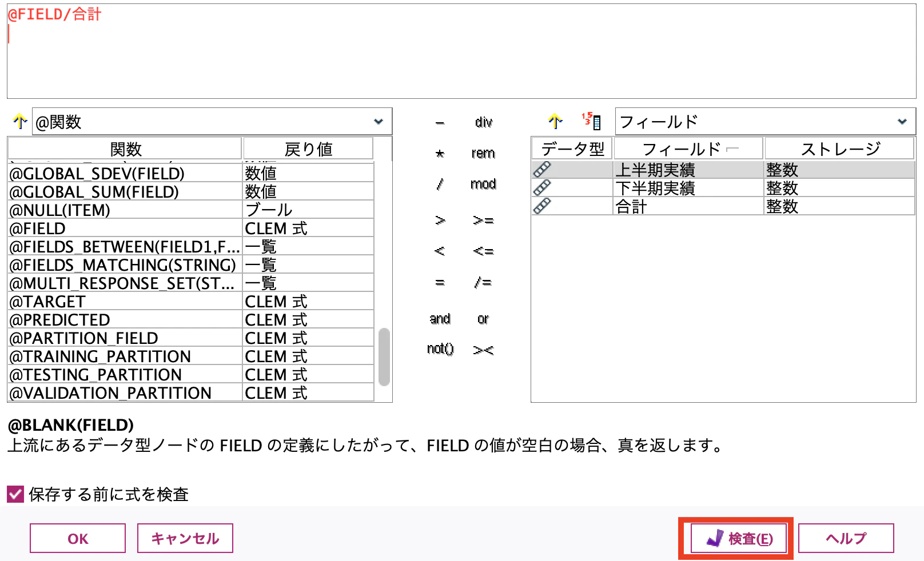Open field values picker icon
Screen dimensions: 924x561
(x=591, y=121)
